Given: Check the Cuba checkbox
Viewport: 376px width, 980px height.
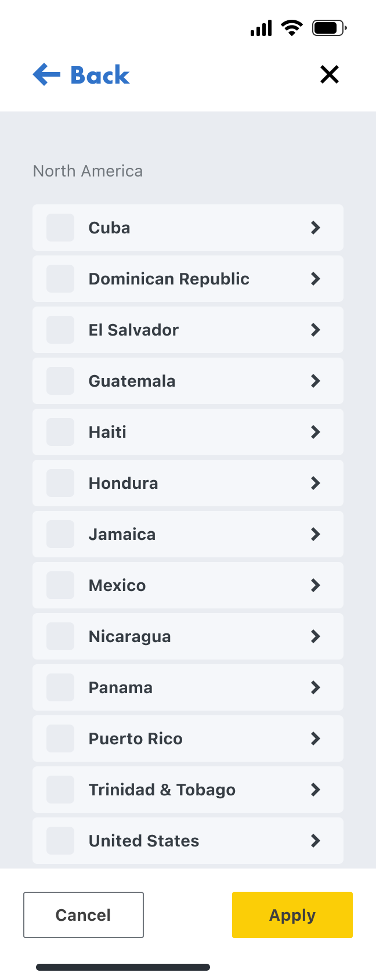Looking at the screenshot, I should point(60,228).
